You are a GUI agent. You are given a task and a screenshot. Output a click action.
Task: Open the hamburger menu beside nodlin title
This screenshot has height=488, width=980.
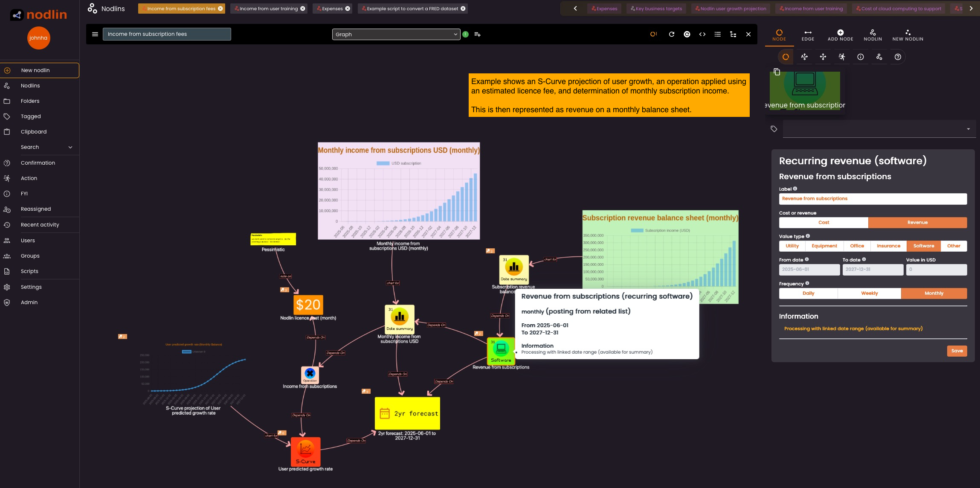95,34
